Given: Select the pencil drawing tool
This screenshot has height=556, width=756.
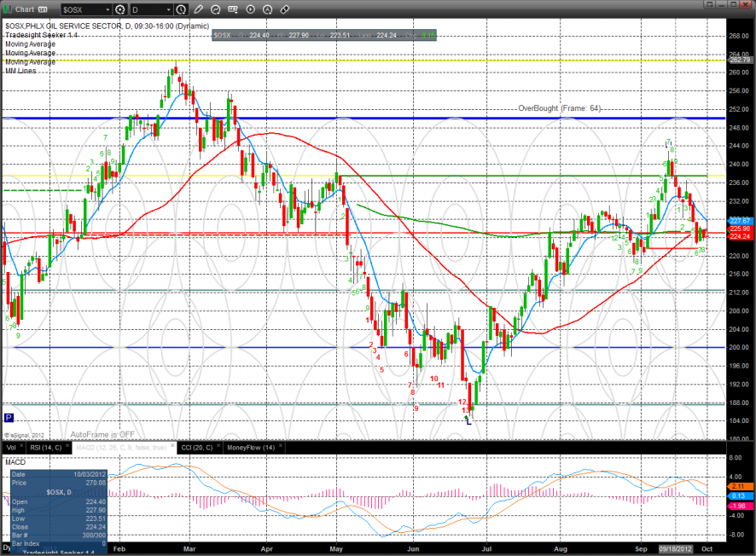Looking at the screenshot, I should pos(199,9).
